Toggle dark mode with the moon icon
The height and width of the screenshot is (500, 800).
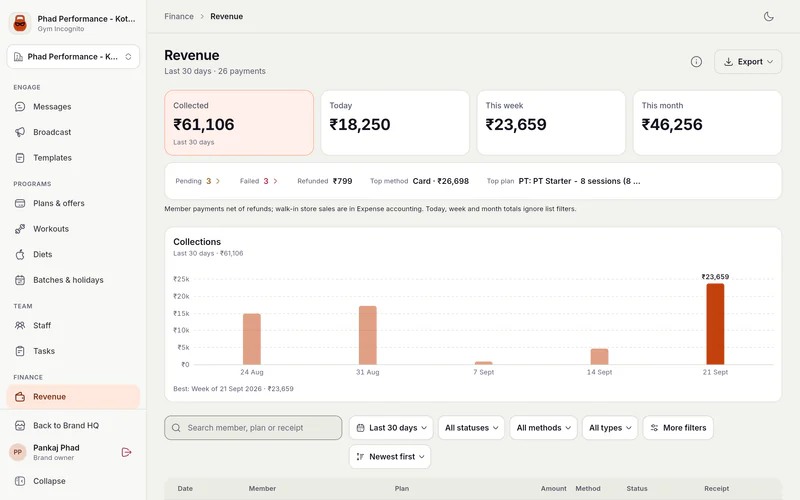[768, 16]
